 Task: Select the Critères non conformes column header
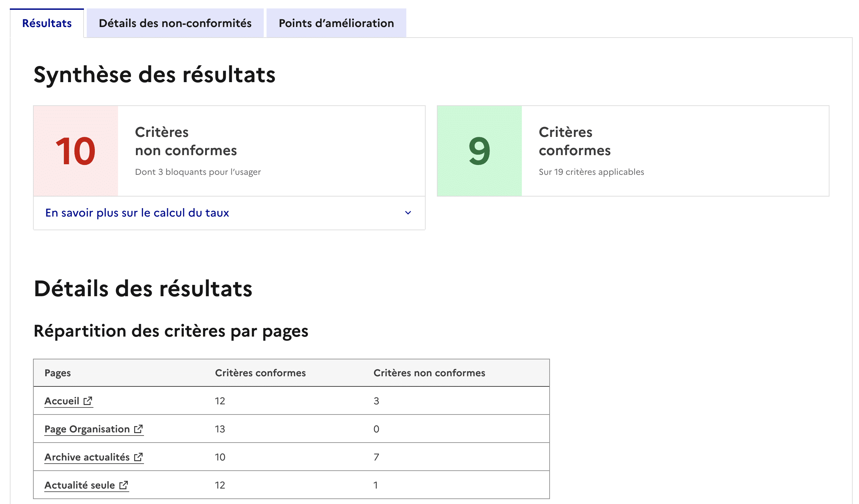tap(429, 373)
